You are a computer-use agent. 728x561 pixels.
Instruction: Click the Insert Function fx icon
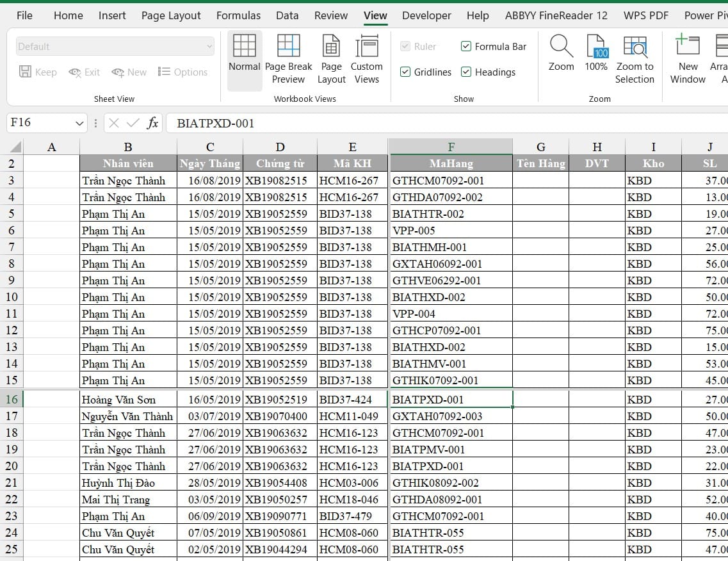click(x=152, y=123)
